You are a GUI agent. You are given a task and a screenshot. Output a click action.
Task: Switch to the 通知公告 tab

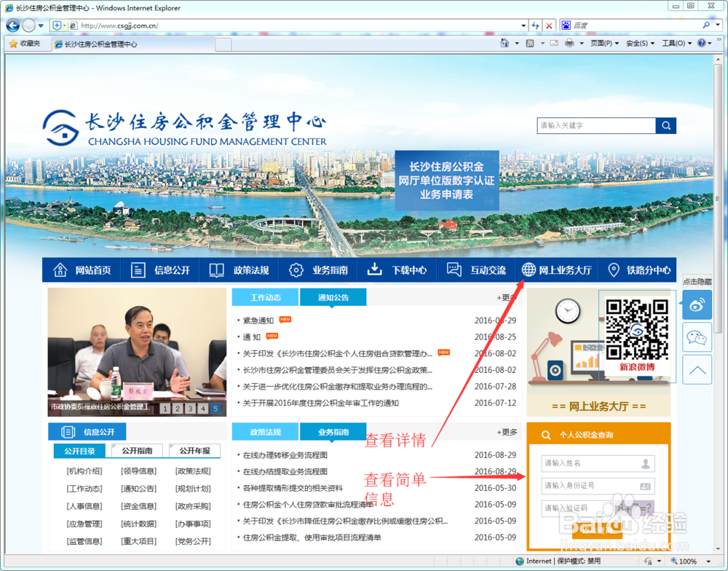[x=333, y=297]
